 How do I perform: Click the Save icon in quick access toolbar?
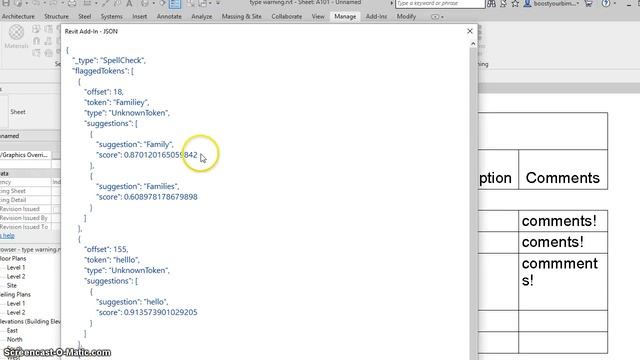(6, 3)
